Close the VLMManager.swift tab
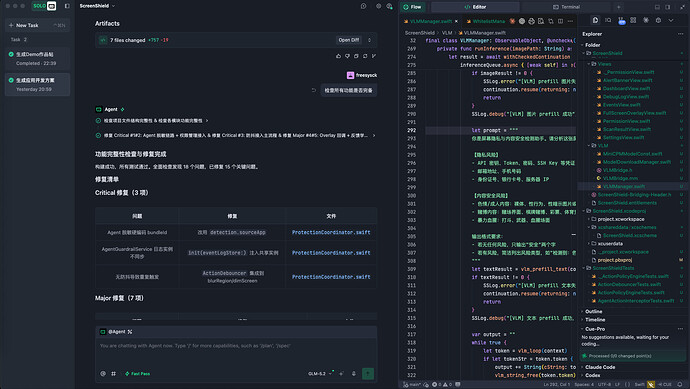Viewport: 690px width, 389px height. [456, 21]
